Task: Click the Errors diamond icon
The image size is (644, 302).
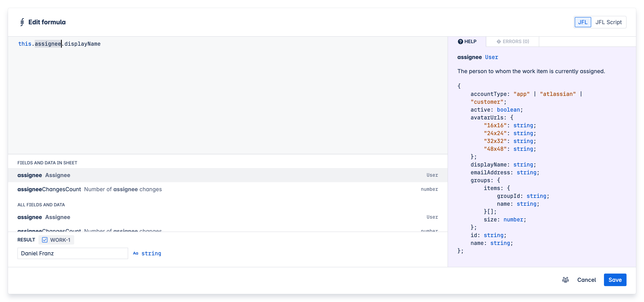Action: (x=498, y=41)
